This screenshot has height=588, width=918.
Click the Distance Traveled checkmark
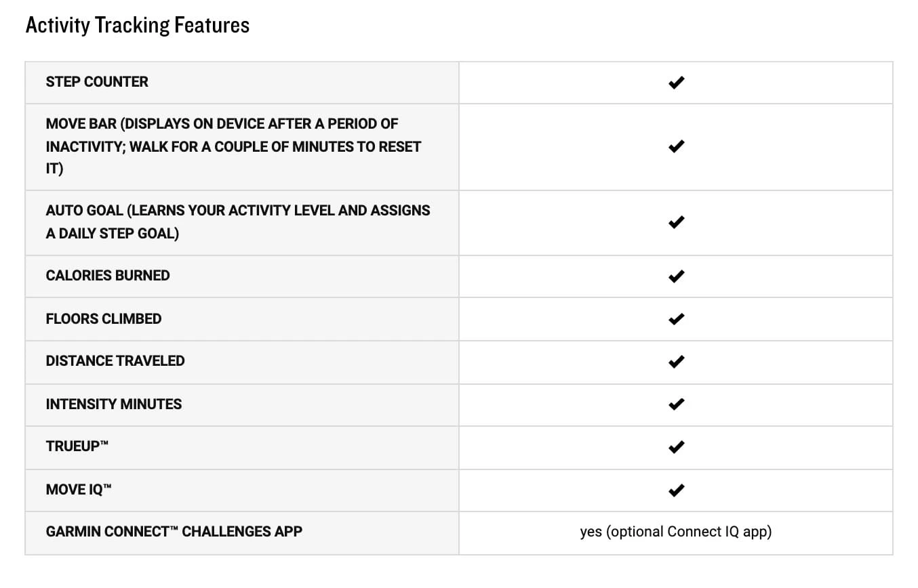pos(676,362)
